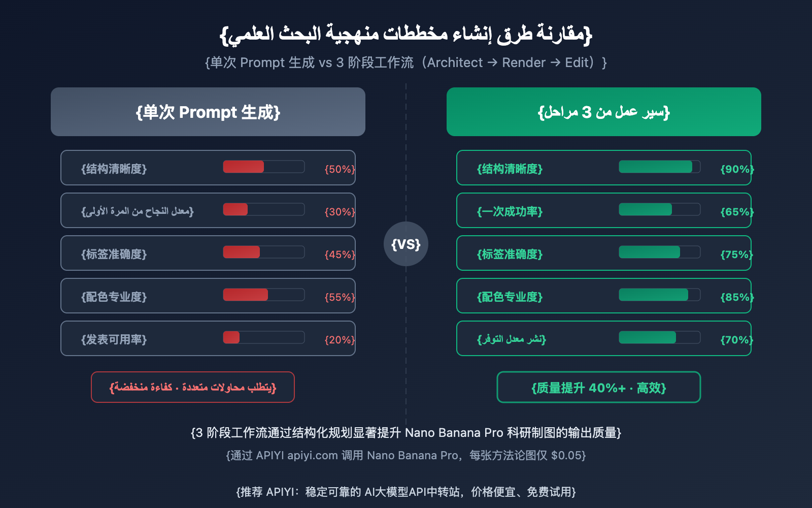Viewport: 812px width, 508px height.
Task: Click the "3 阶段工作流通过结构化规划" summary line
Action: click(406, 432)
